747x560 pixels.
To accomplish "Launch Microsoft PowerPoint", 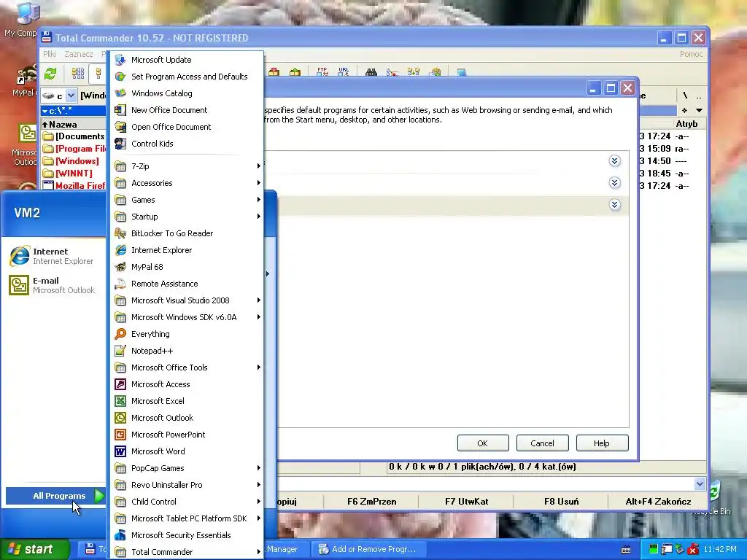I will pos(187,435).
